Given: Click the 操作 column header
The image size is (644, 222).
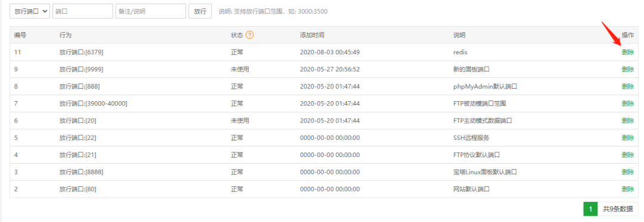Looking at the screenshot, I should click(627, 35).
